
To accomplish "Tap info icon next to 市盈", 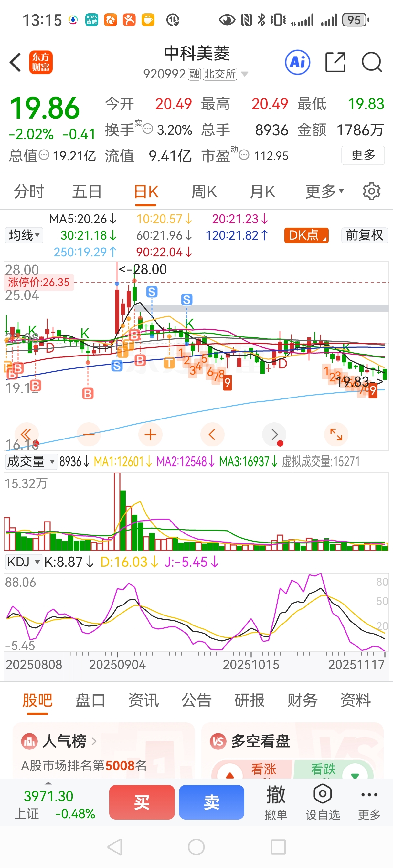I will pyautogui.click(x=244, y=155).
